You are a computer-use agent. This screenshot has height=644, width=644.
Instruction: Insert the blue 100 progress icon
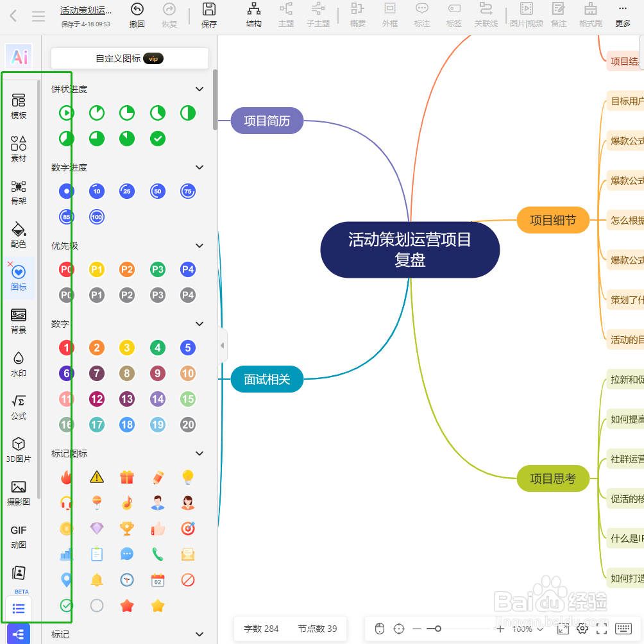pos(97,217)
